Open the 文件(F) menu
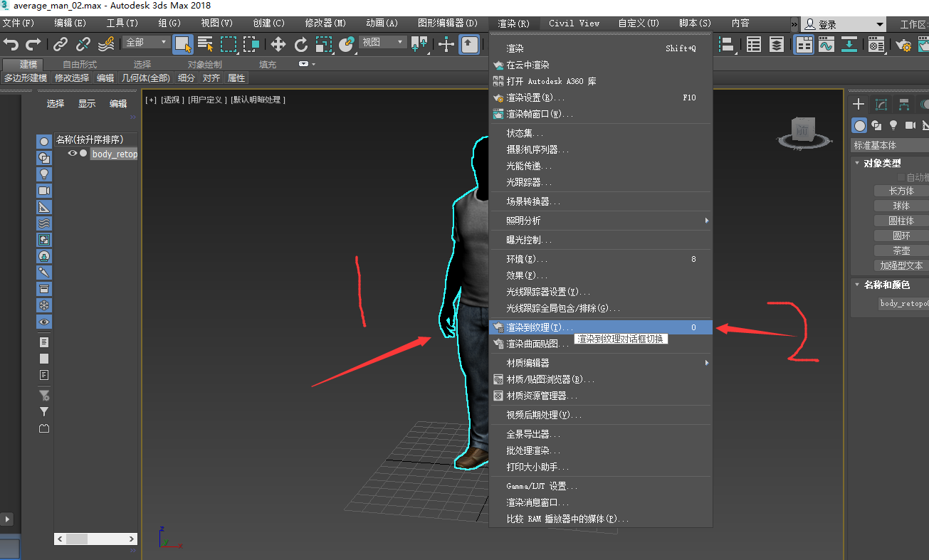Viewport: 929px width, 560px height. 19,23
